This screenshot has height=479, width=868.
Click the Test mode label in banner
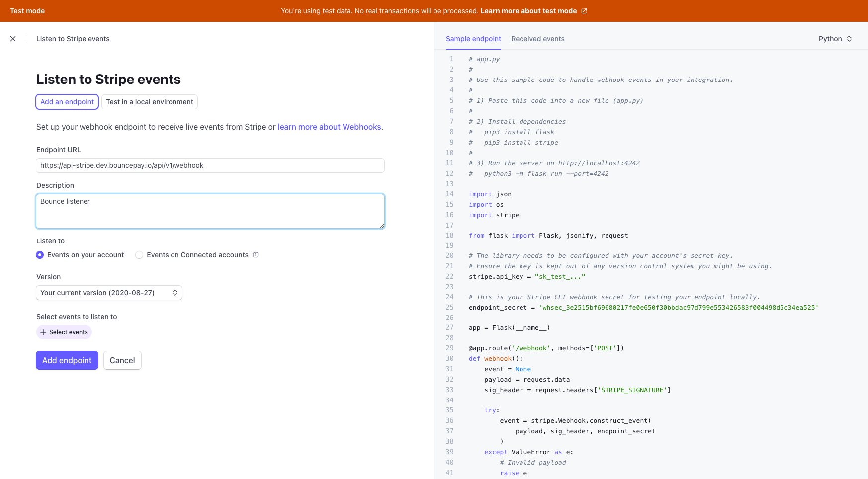[x=27, y=11]
